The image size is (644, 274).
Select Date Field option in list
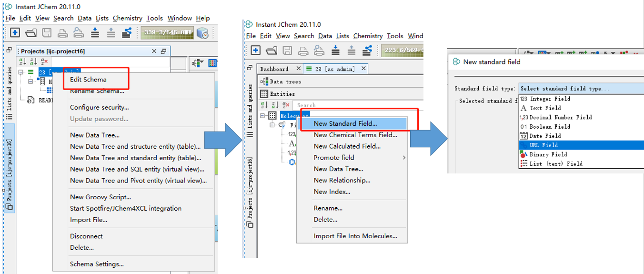pos(545,136)
